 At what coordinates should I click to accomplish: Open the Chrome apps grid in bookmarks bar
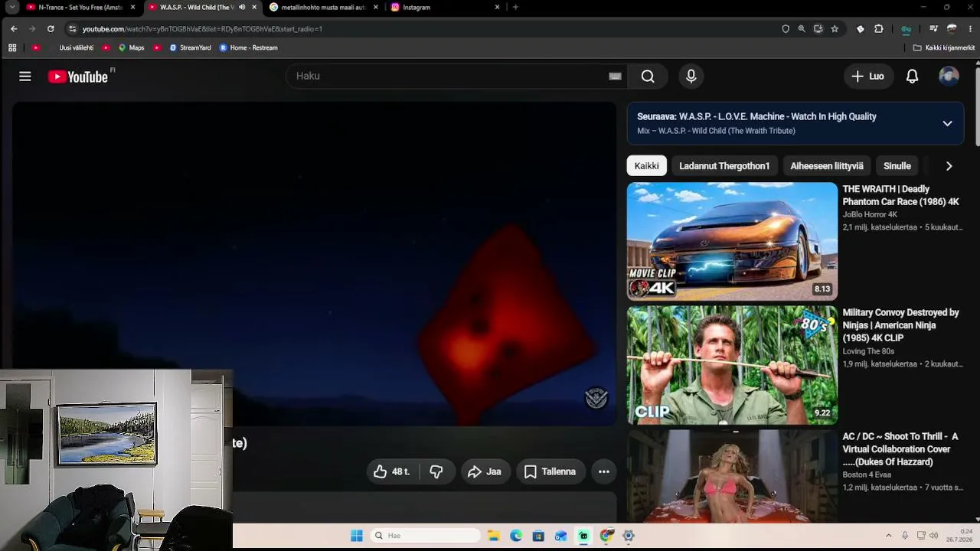(12, 47)
